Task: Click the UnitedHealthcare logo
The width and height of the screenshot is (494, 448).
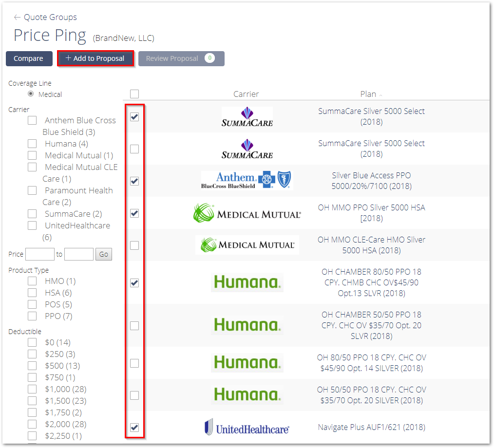Action: click(247, 428)
